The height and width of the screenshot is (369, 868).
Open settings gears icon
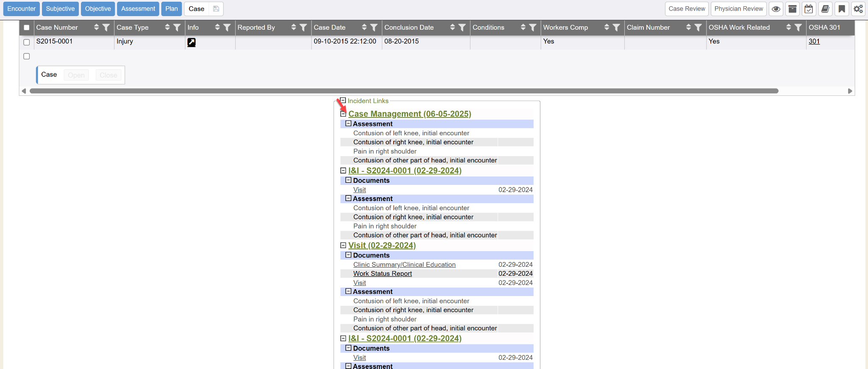858,9
